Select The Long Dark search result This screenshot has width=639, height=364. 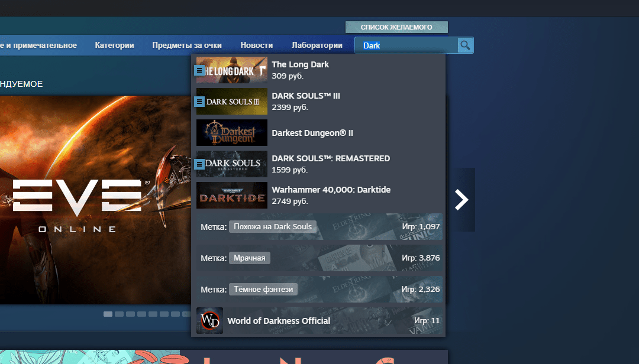click(x=319, y=70)
